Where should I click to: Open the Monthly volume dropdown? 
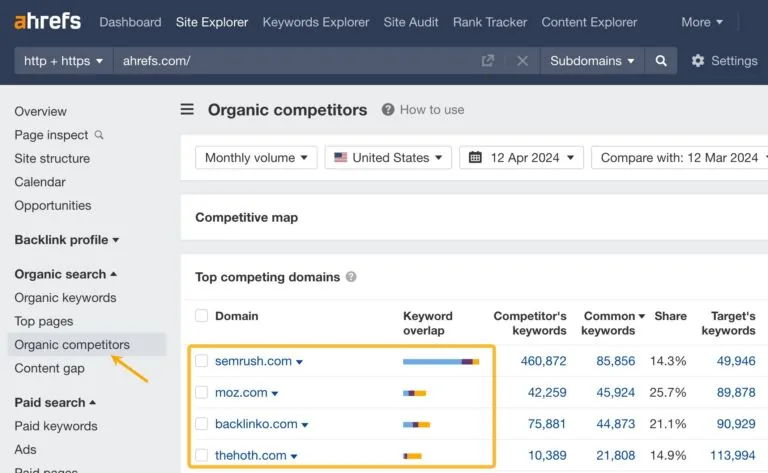pyautogui.click(x=256, y=158)
